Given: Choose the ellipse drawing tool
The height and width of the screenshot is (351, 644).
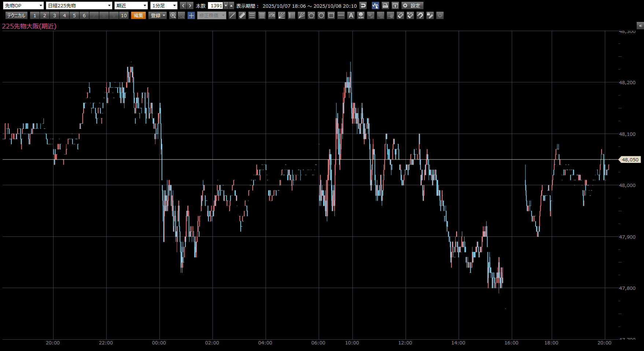Looking at the screenshot, I should coord(321,15).
